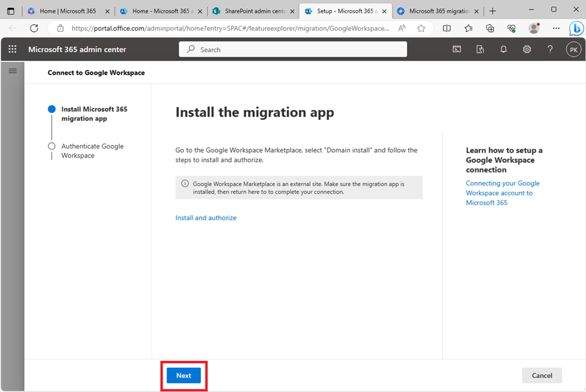Image resolution: width=586 pixels, height=392 pixels.
Task: Select the Setup - Microsoft 365 tab
Action: (x=345, y=11)
